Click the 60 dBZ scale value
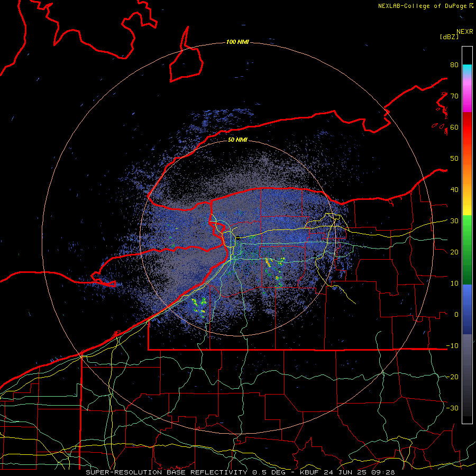Image resolution: width=476 pixels, height=476 pixels. (x=454, y=127)
